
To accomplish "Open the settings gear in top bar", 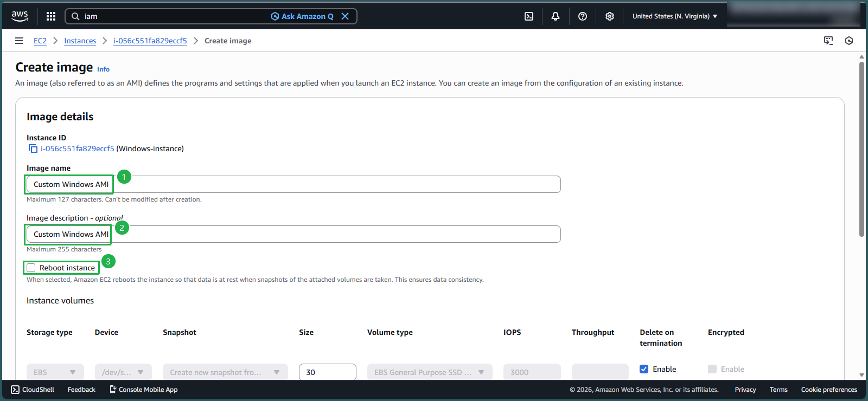I will coord(610,16).
